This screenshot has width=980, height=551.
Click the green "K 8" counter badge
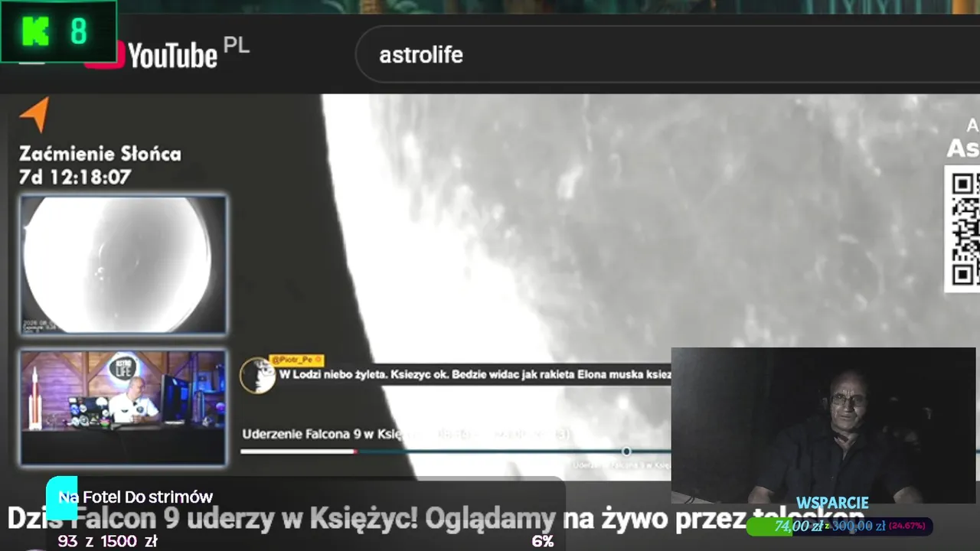click(x=58, y=31)
